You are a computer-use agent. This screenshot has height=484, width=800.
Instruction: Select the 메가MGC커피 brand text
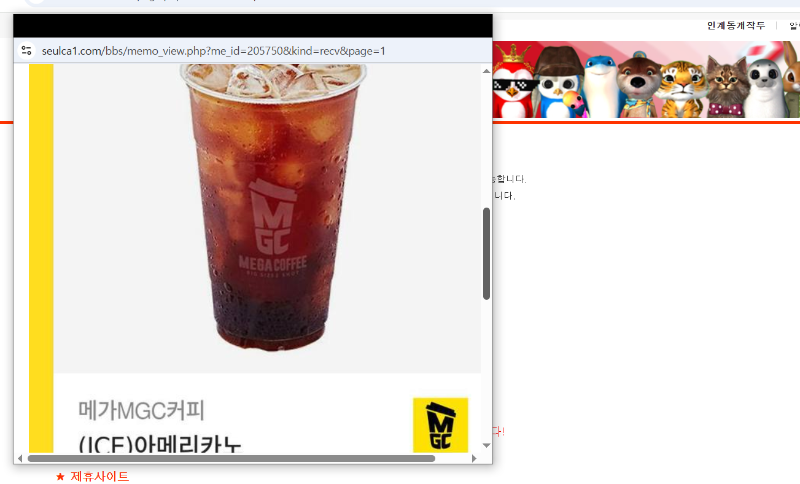(141, 411)
